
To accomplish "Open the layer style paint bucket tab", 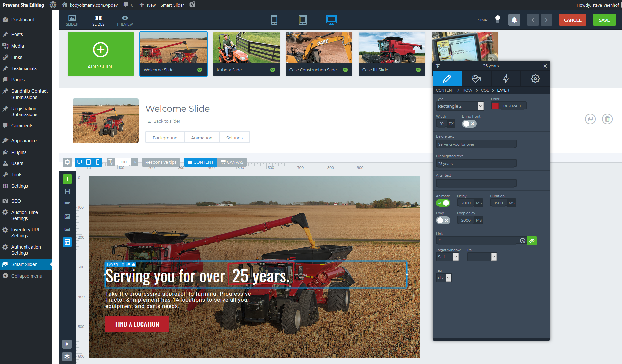I will 476,79.
